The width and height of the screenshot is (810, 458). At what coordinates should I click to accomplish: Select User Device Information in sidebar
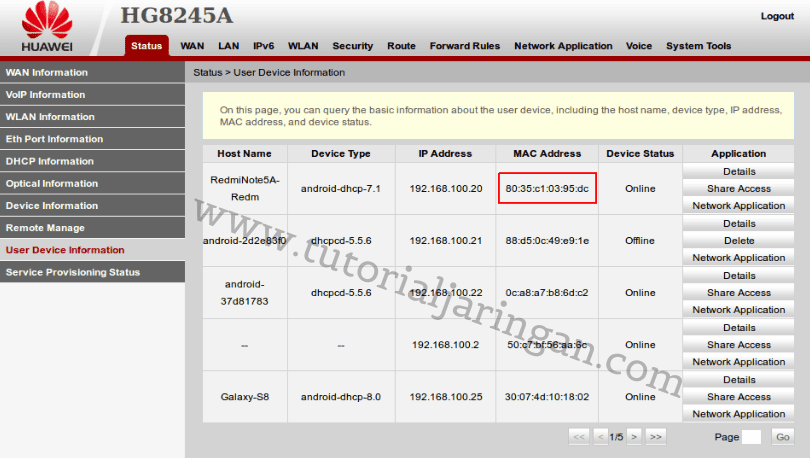pos(92,250)
